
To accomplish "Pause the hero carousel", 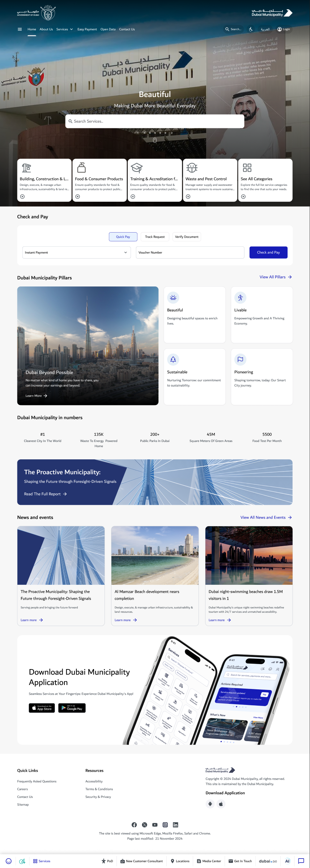I will [x=144, y=133].
